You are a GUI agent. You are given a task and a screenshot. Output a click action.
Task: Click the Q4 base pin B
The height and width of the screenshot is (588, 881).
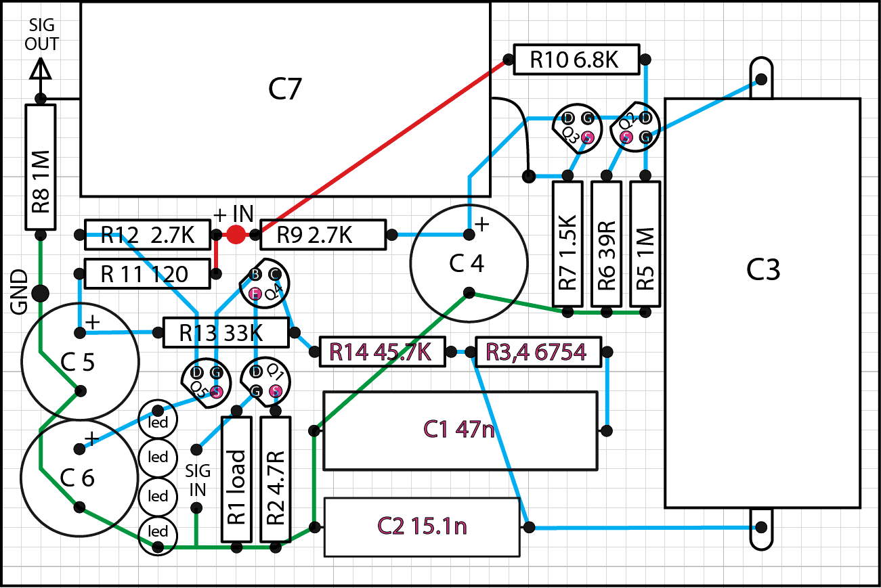(x=255, y=274)
